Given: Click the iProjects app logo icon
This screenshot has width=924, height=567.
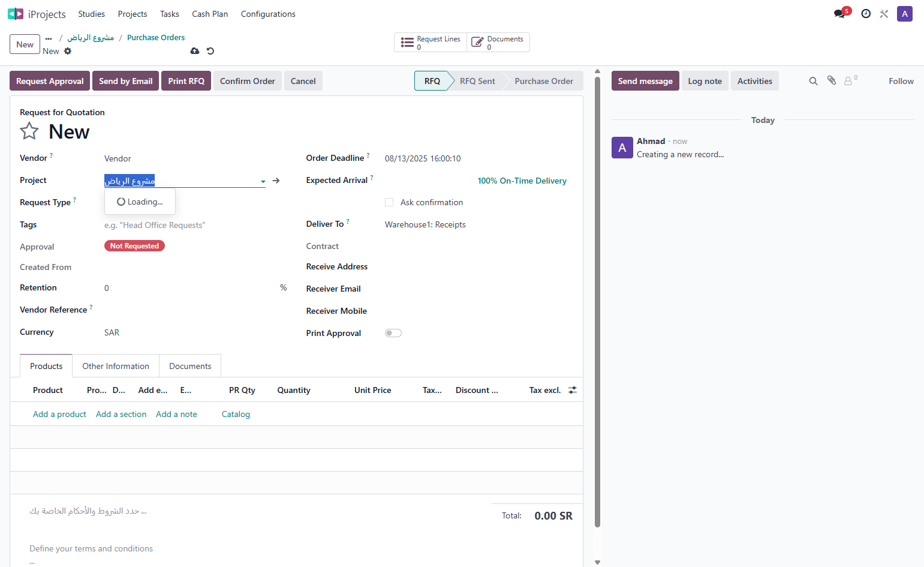Looking at the screenshot, I should pos(16,14).
